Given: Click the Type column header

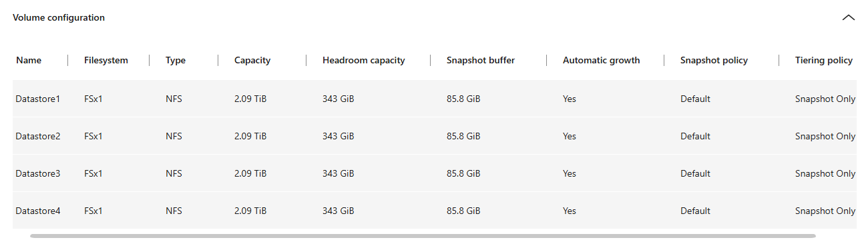Looking at the screenshot, I should coord(176,60).
